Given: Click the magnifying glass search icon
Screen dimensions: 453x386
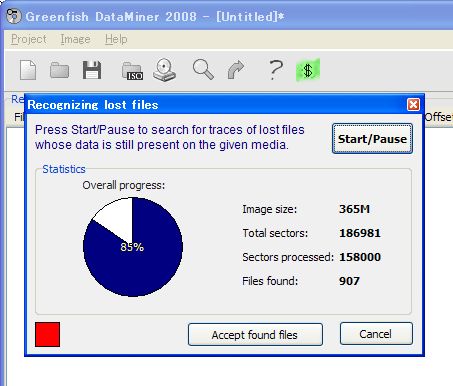Looking at the screenshot, I should [203, 70].
